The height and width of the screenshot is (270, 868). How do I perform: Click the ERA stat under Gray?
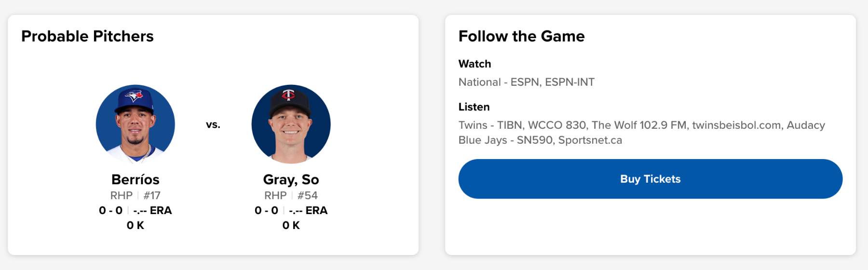pos(308,210)
